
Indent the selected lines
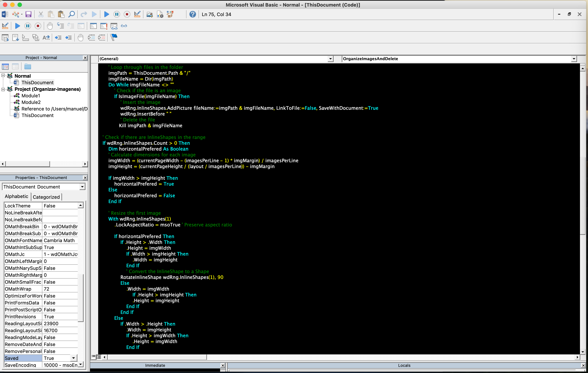pos(58,37)
